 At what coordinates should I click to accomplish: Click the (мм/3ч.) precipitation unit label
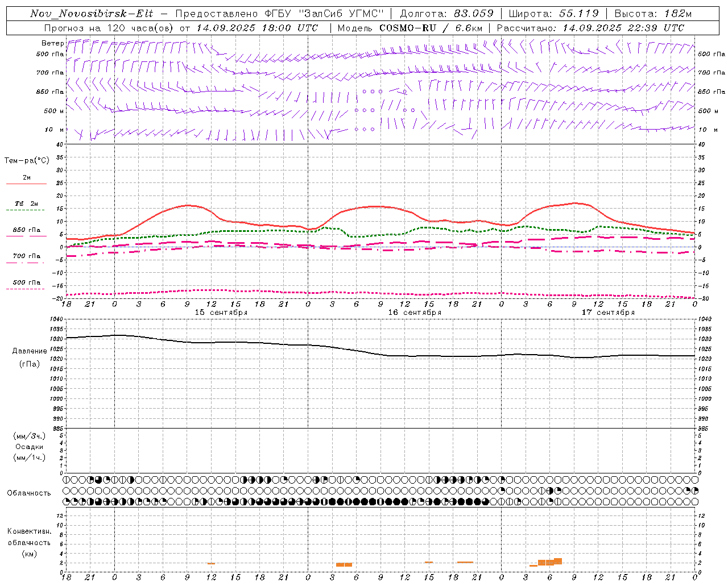point(30,436)
